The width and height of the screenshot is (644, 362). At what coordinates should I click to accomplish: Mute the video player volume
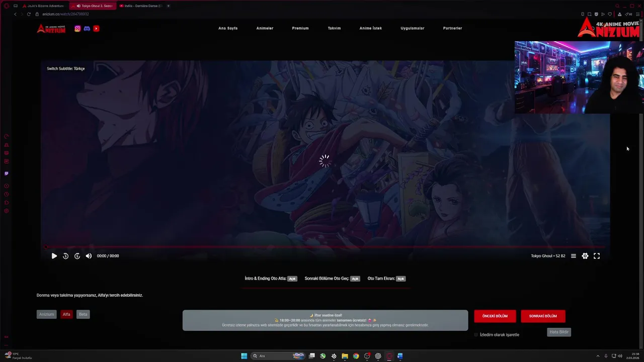89,256
